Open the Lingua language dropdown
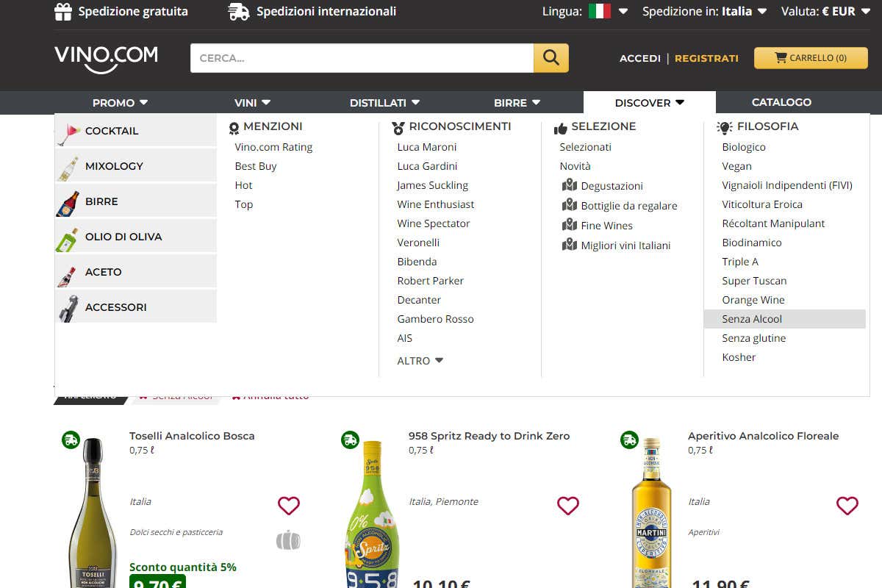 [608, 12]
